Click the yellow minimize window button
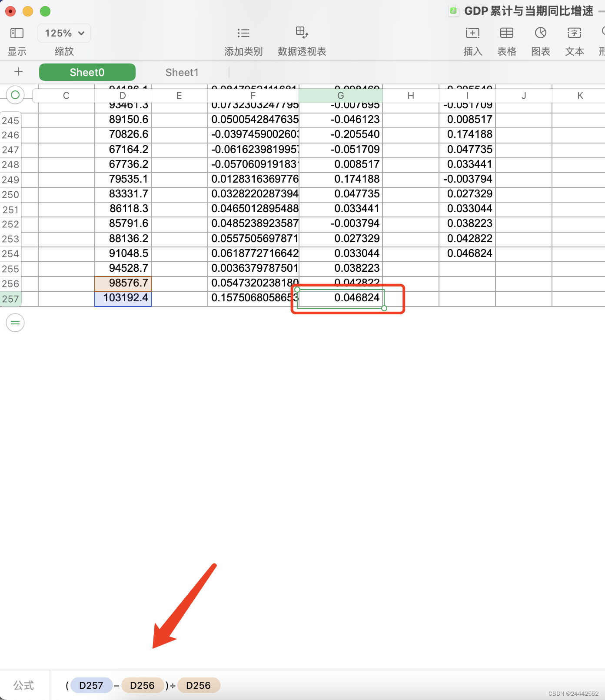The height and width of the screenshot is (700, 605). click(x=28, y=11)
